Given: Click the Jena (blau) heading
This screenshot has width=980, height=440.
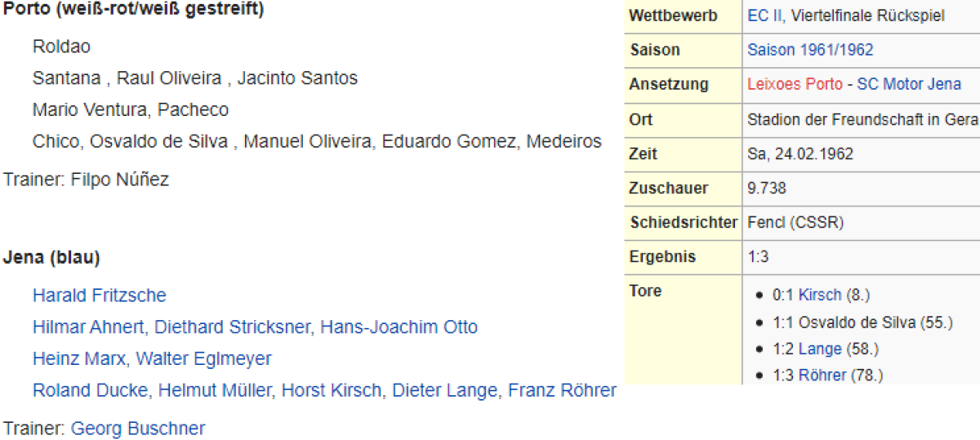Looking at the screenshot, I should [x=51, y=257].
